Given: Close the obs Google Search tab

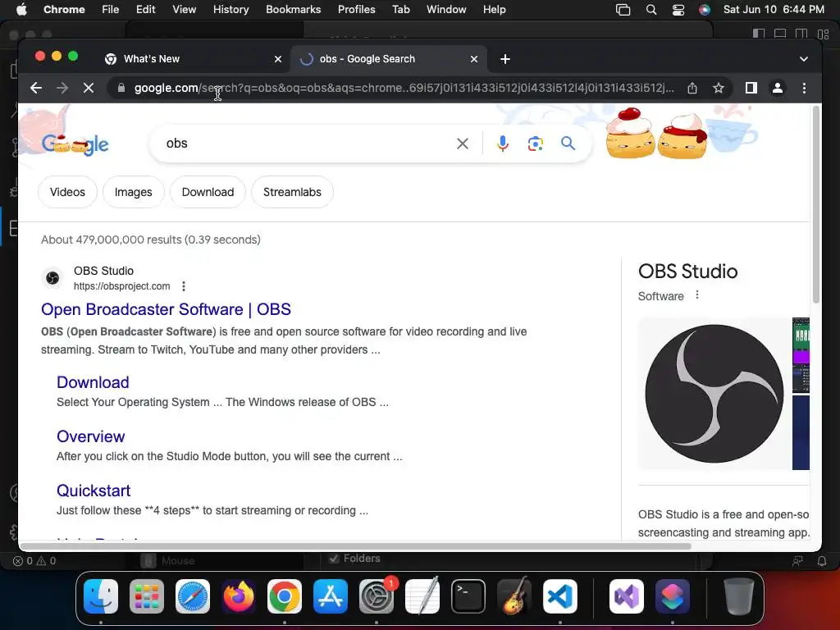Looking at the screenshot, I should tap(473, 59).
